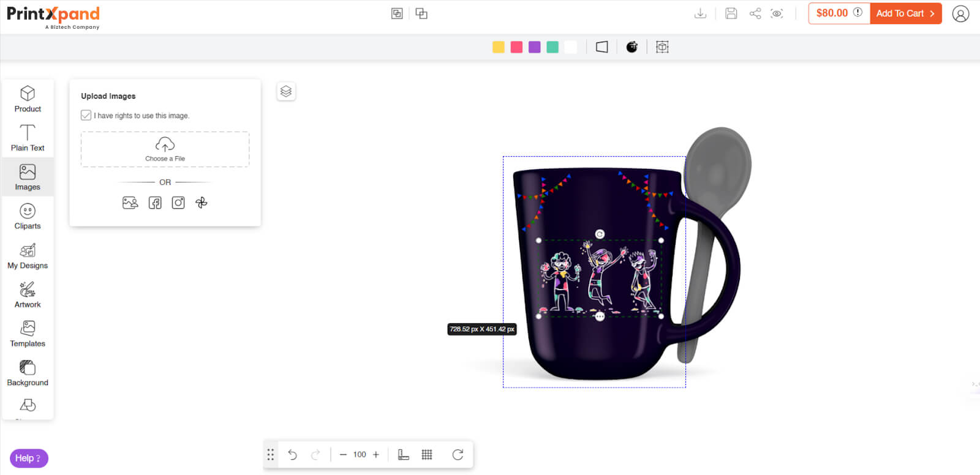The height and width of the screenshot is (475, 980).
Task: Toggle the grid display in bottom toolbar
Action: (x=427, y=454)
